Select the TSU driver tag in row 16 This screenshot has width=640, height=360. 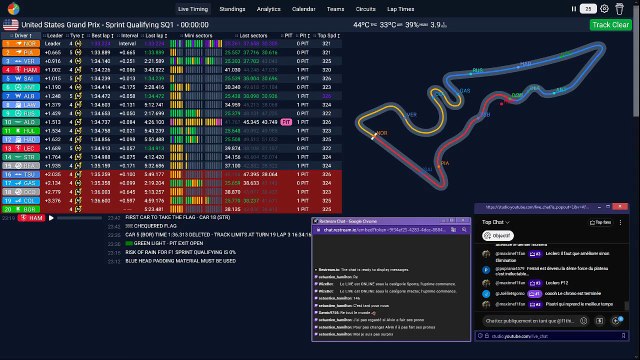[x=21, y=174]
